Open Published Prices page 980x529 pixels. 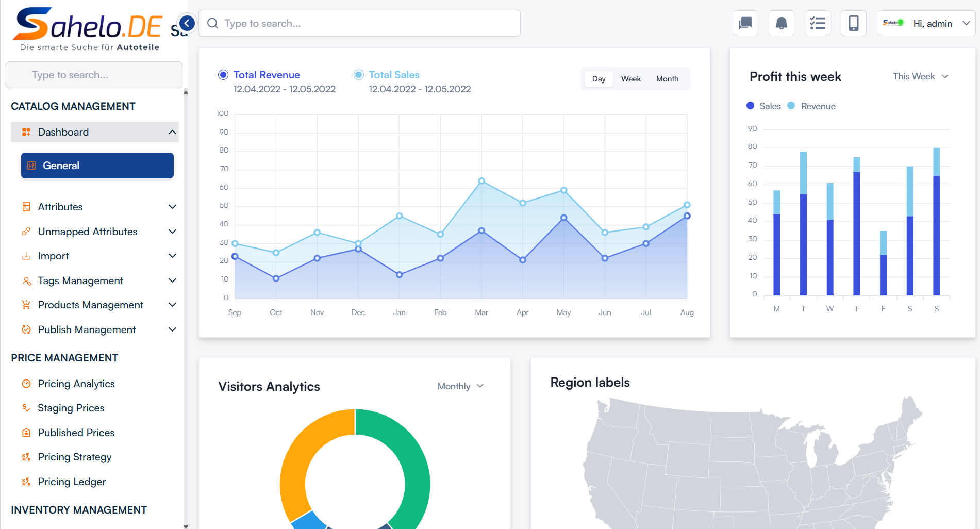pos(76,433)
